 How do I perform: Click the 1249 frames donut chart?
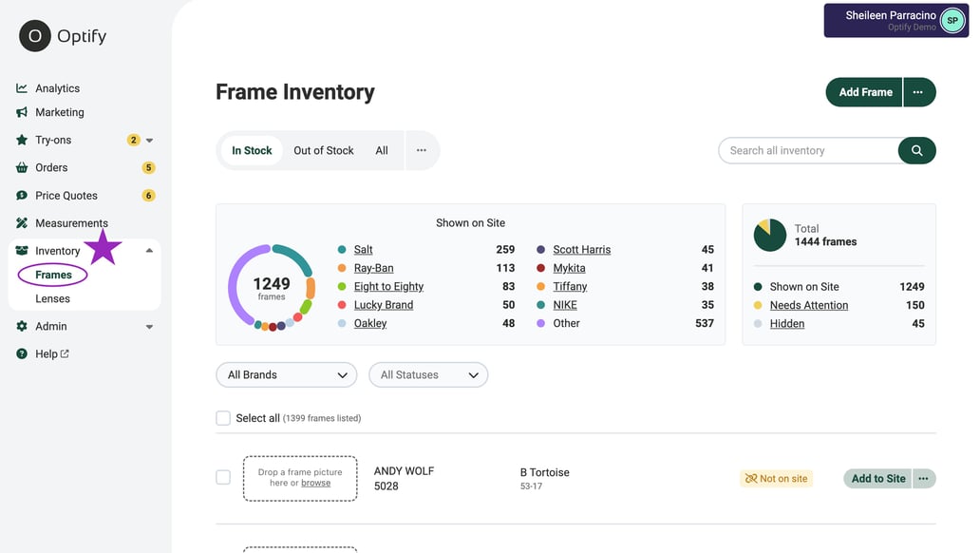[273, 288]
